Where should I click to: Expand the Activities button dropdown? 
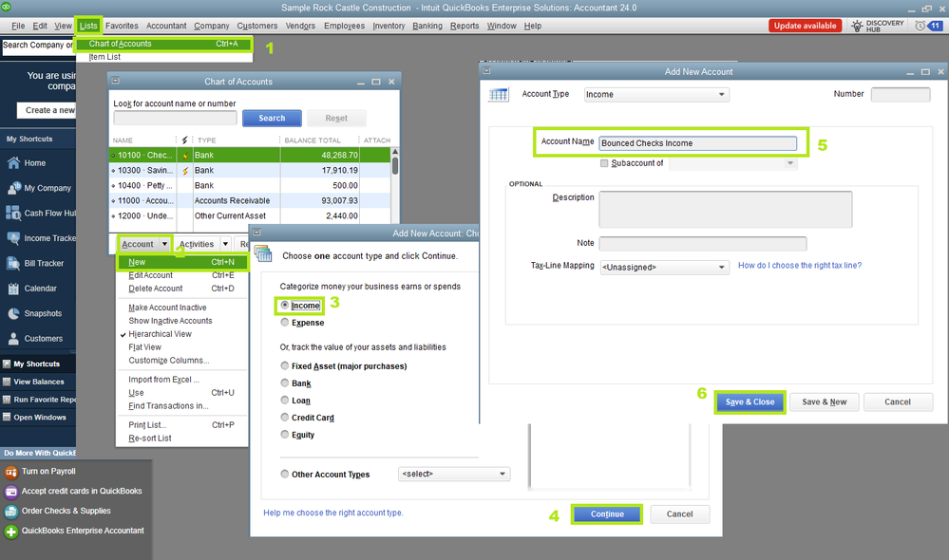click(225, 244)
